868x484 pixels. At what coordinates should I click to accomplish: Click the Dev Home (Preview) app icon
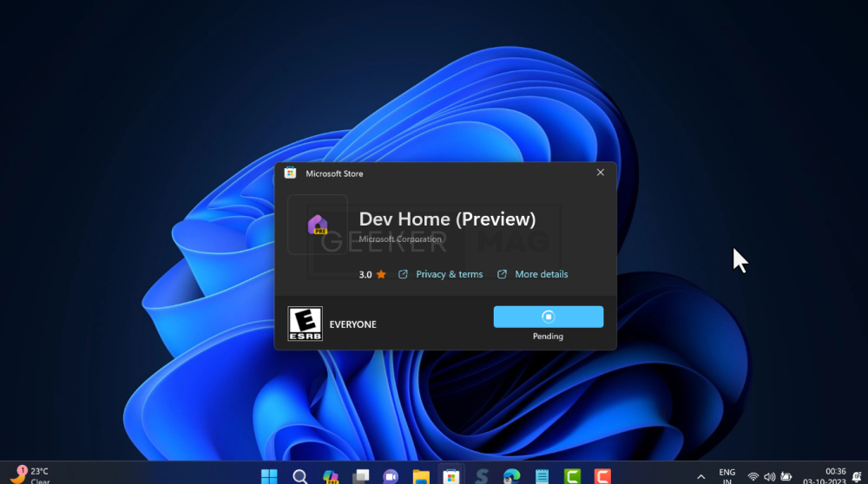[318, 225]
